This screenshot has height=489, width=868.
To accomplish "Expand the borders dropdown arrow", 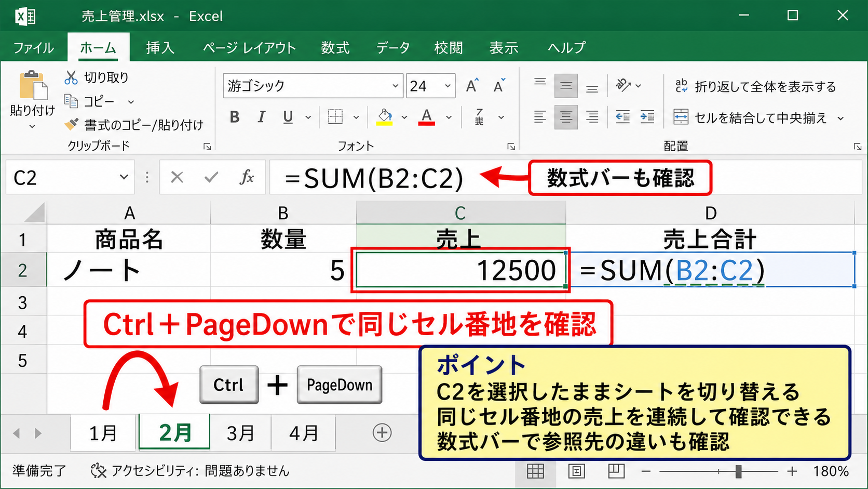I will pos(356,117).
